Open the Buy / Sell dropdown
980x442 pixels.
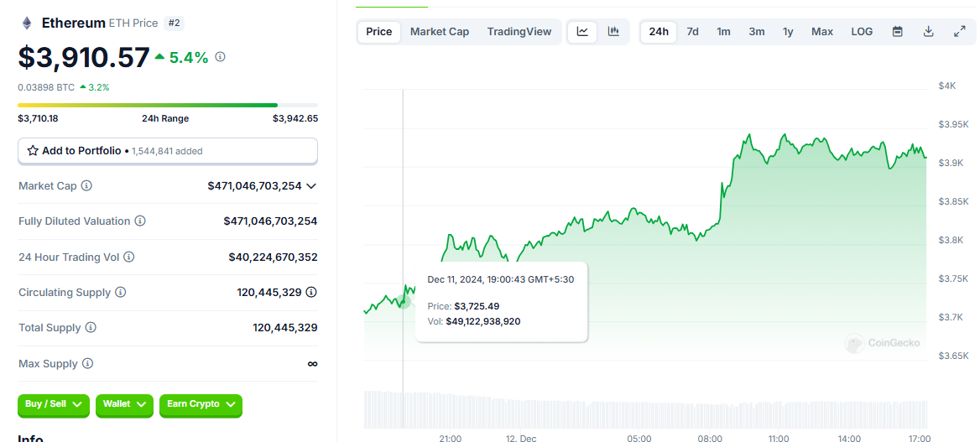pos(53,405)
